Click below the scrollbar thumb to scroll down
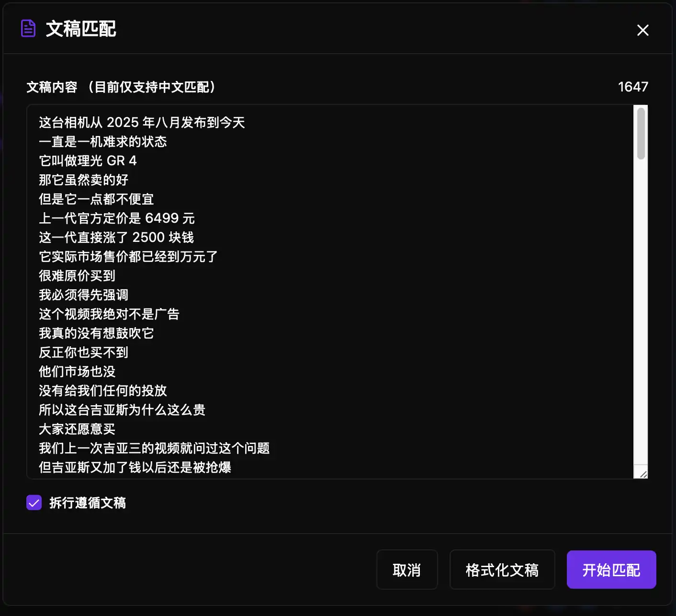The width and height of the screenshot is (676, 616). [x=640, y=311]
